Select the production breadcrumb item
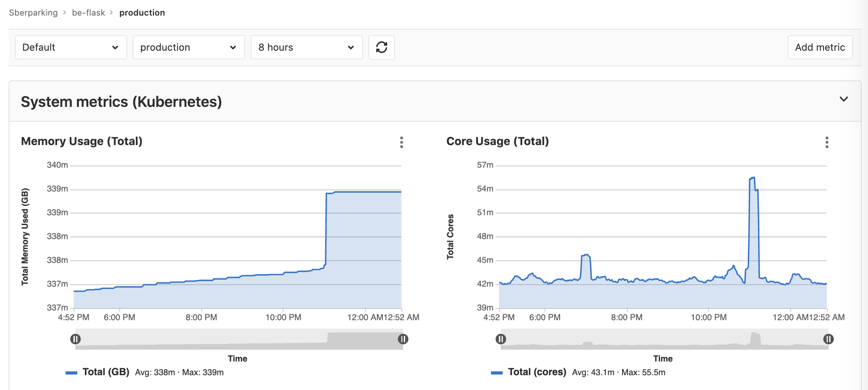The image size is (868, 390). click(142, 12)
